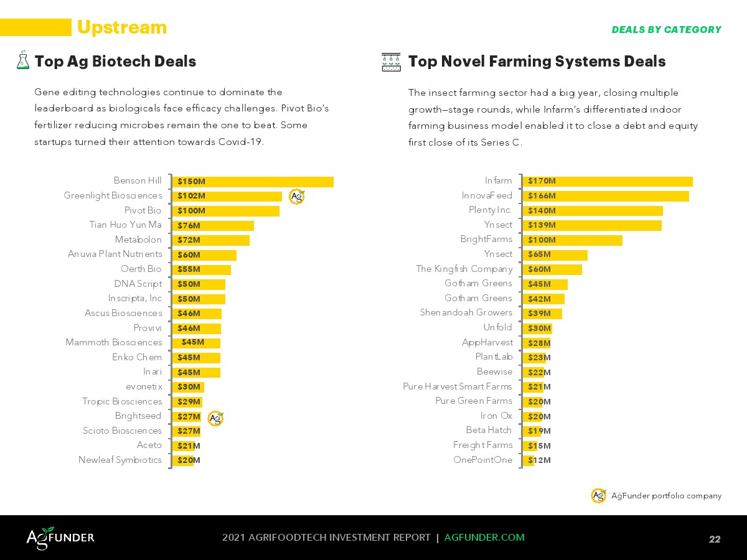
Task: Click the yellow bar beside Upstream
Action: click(36, 27)
